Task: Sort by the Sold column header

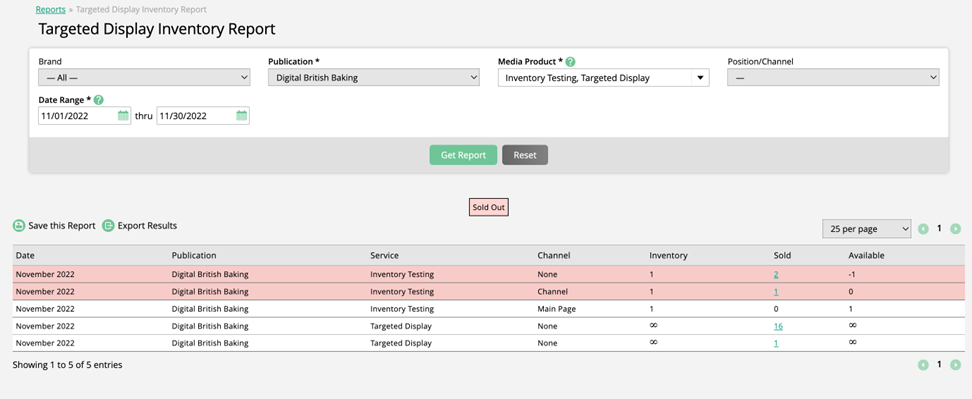Action: [782, 255]
